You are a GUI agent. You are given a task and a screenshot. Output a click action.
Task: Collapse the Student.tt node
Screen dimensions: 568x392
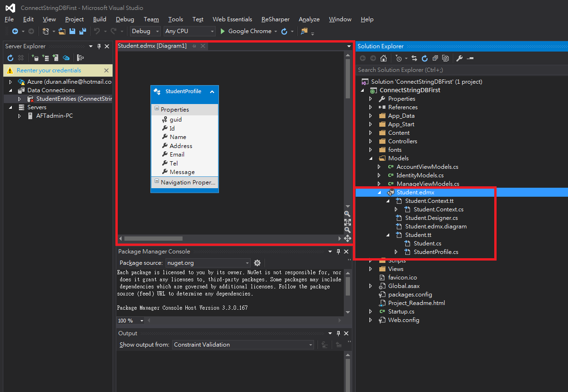(x=388, y=235)
